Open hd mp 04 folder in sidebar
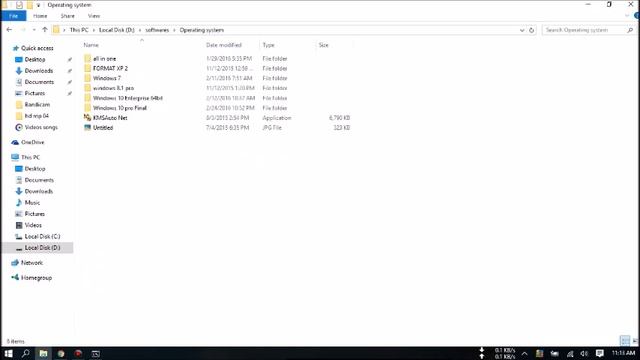 (x=36, y=116)
